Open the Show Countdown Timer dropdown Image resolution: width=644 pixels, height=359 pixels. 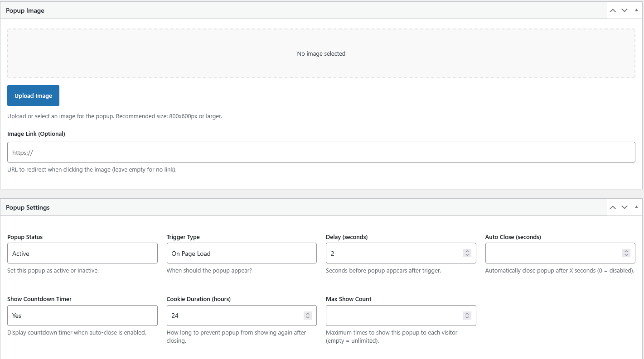(x=82, y=316)
